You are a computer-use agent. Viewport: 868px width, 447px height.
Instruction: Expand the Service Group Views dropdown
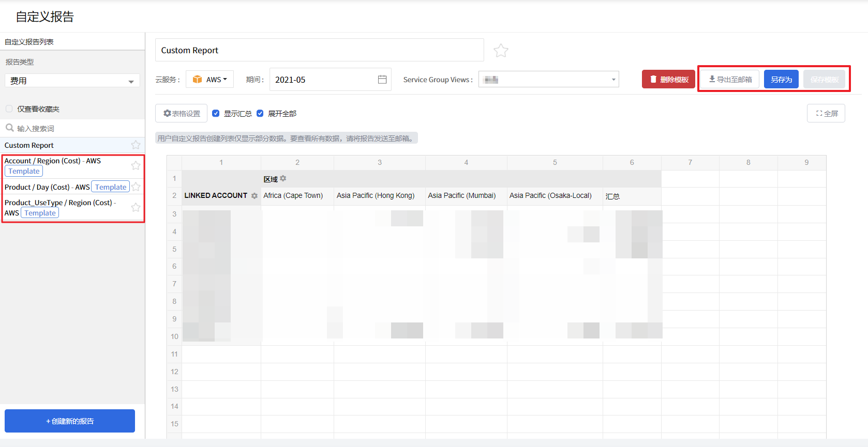[548, 80]
